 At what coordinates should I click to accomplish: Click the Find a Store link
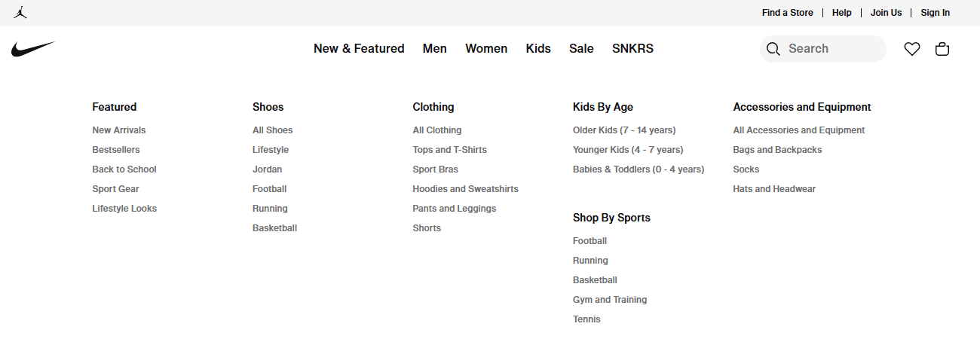coord(787,13)
